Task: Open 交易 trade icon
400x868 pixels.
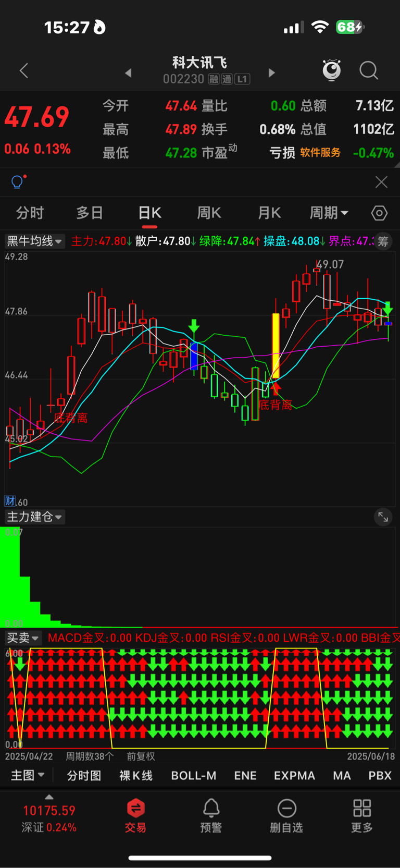Action: (x=135, y=815)
